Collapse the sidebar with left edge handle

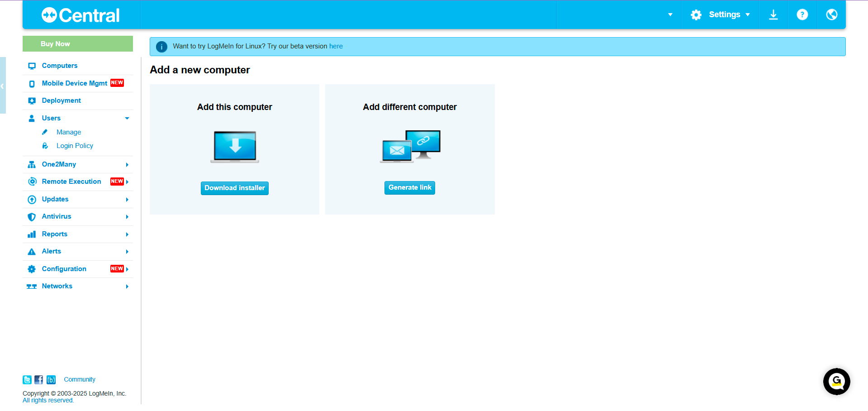click(x=3, y=86)
